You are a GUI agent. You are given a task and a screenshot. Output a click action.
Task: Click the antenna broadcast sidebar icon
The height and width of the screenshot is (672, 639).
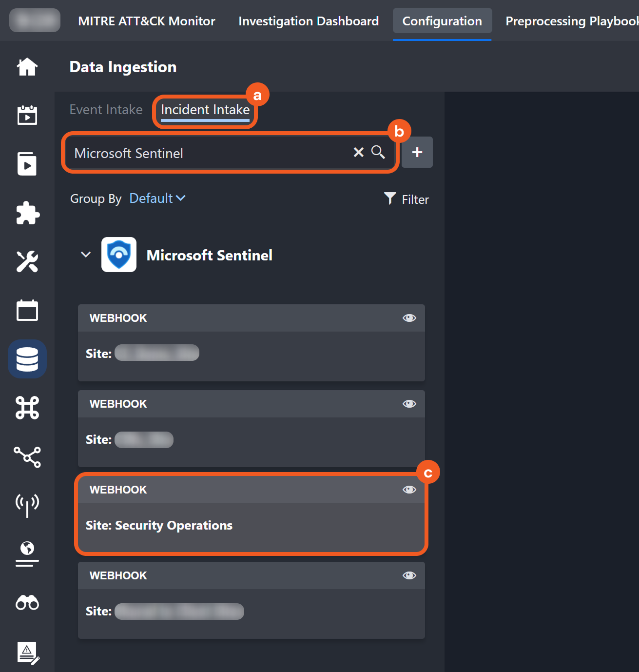coord(27,504)
